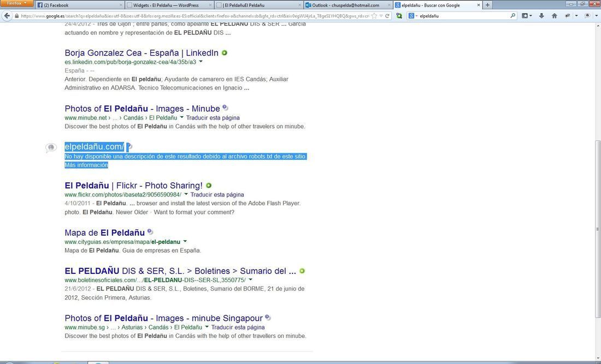Expand the URL history dropdown arrow
The height and width of the screenshot is (364, 601).
tap(381, 16)
